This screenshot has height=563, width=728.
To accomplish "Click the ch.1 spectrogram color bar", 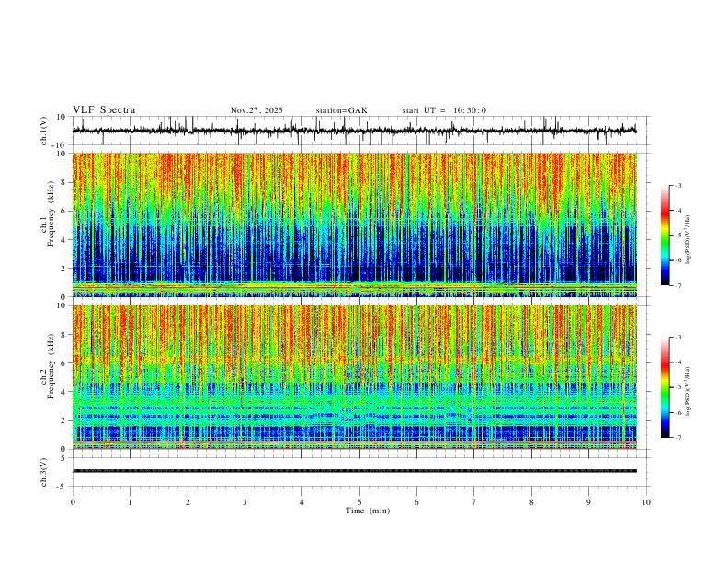I will pyautogui.click(x=665, y=236).
